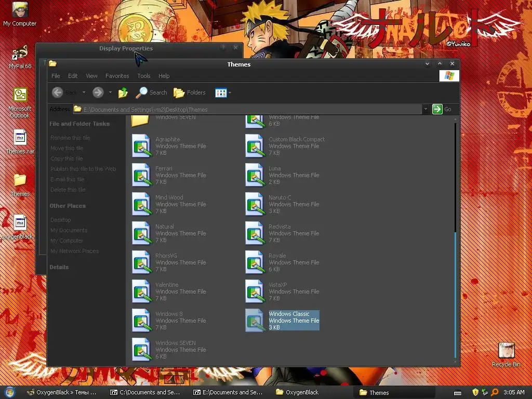532x399 pixels.
Task: Open the File menu
Action: 56,76
